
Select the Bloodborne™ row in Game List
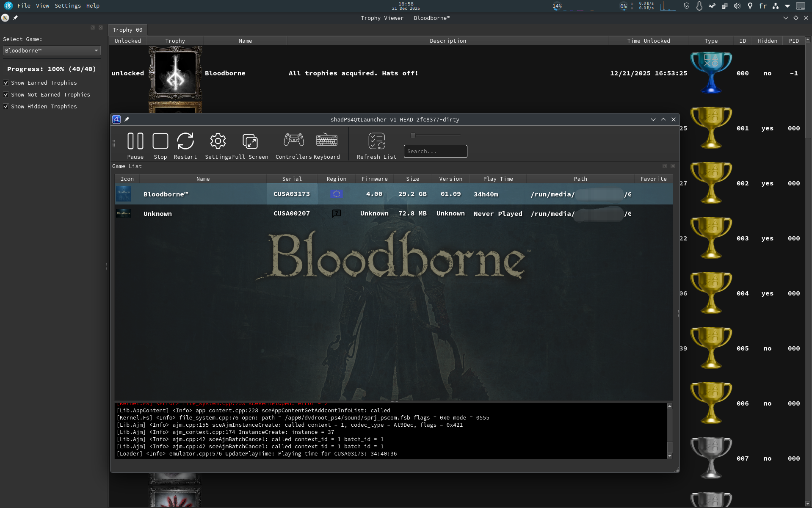[393, 194]
